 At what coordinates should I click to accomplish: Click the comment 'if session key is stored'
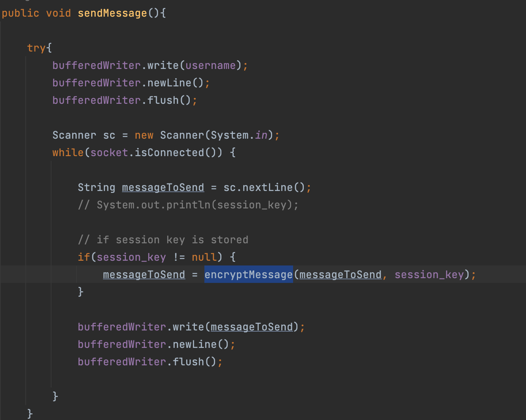[163, 240]
